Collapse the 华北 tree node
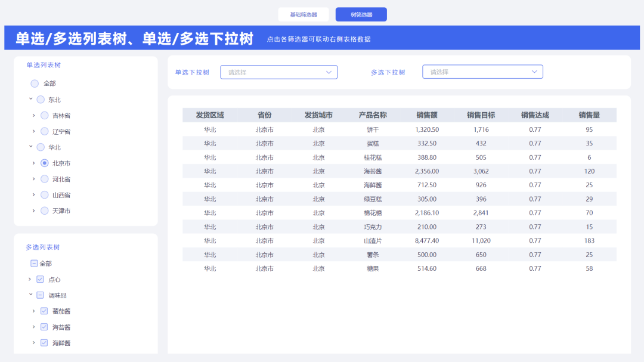 click(x=31, y=147)
